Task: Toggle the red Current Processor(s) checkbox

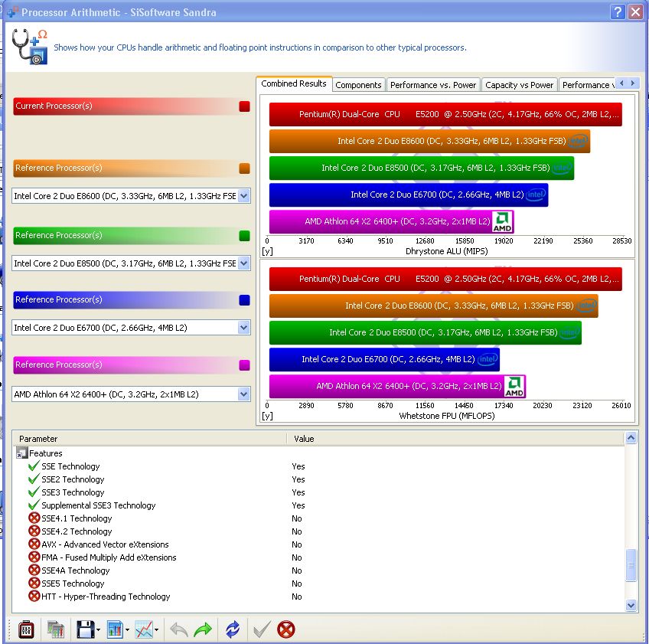Action: [244, 106]
